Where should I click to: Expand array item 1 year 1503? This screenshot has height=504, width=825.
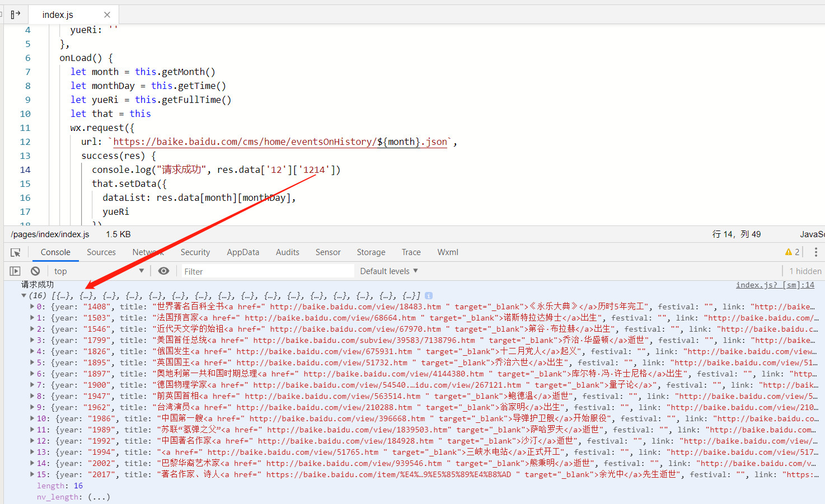pos(32,318)
